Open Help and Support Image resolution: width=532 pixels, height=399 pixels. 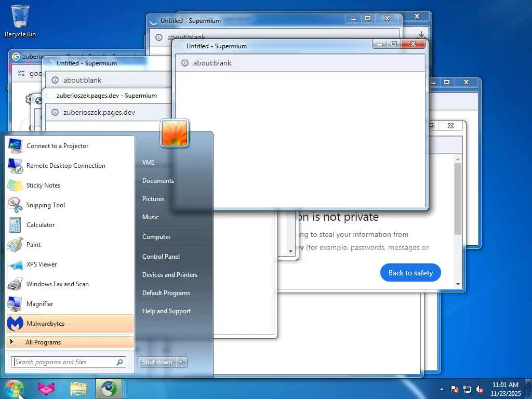tap(166, 311)
